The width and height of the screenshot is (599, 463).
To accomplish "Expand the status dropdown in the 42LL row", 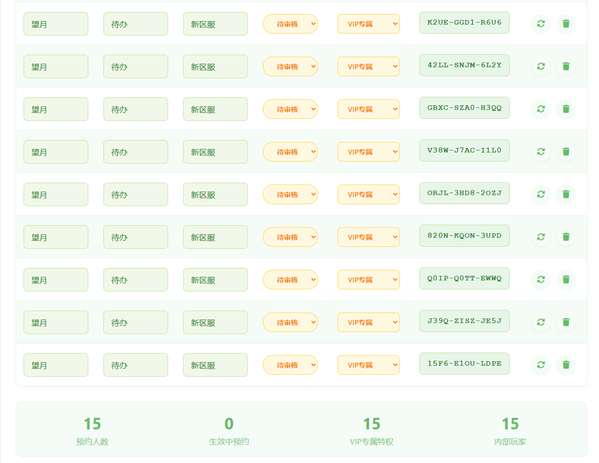I will (290, 66).
